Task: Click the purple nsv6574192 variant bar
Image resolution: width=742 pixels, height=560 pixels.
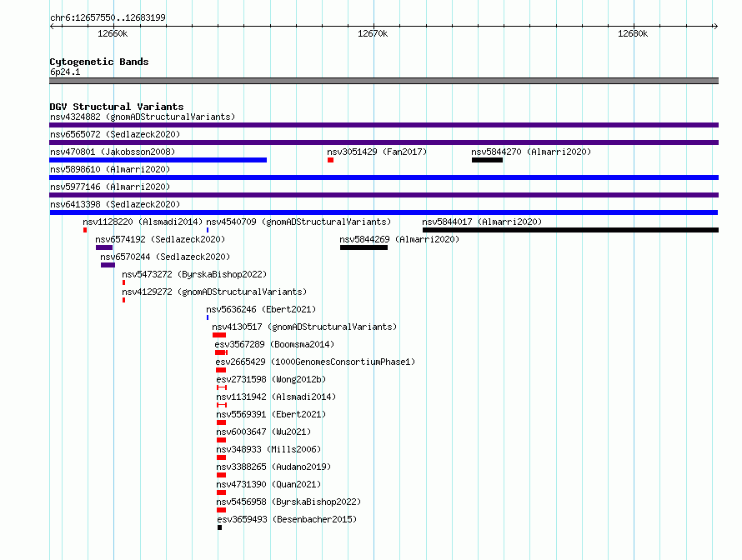Action: 104,247
